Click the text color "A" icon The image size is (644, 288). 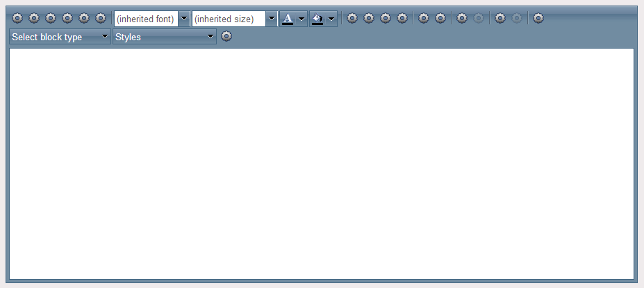pyautogui.click(x=288, y=19)
